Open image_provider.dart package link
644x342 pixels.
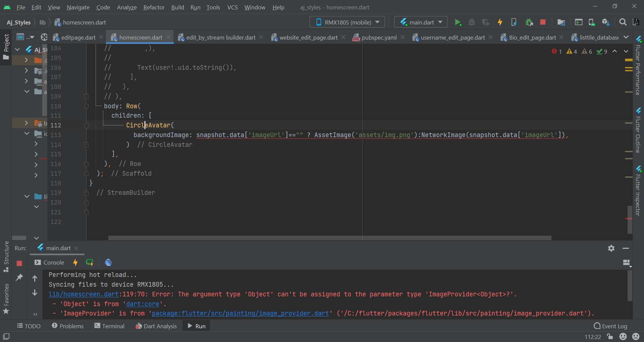(x=240, y=313)
